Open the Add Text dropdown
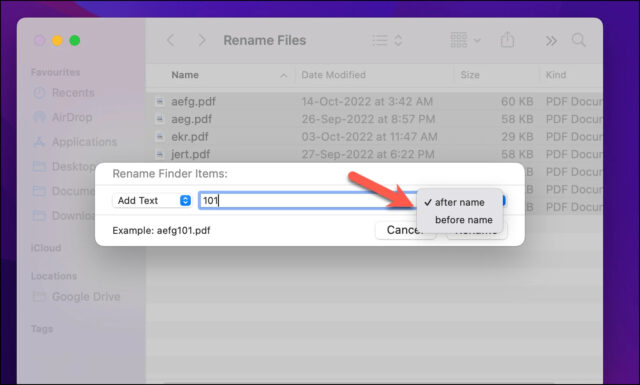640x385 pixels. pos(152,200)
